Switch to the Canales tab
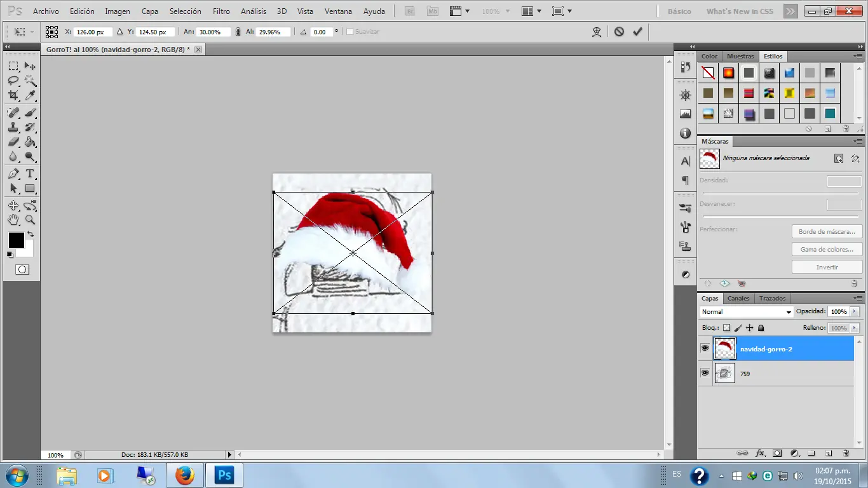Screen dimensions: 868x488 (x=738, y=298)
